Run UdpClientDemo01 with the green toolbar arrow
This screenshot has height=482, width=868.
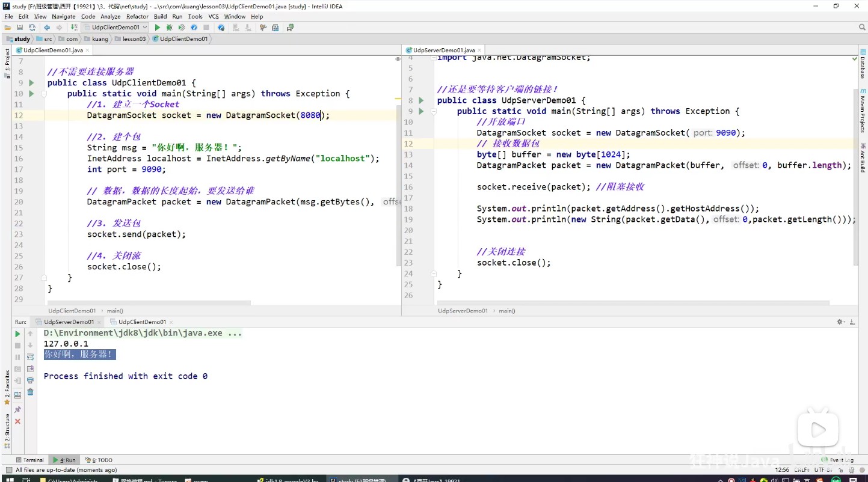[x=158, y=28]
